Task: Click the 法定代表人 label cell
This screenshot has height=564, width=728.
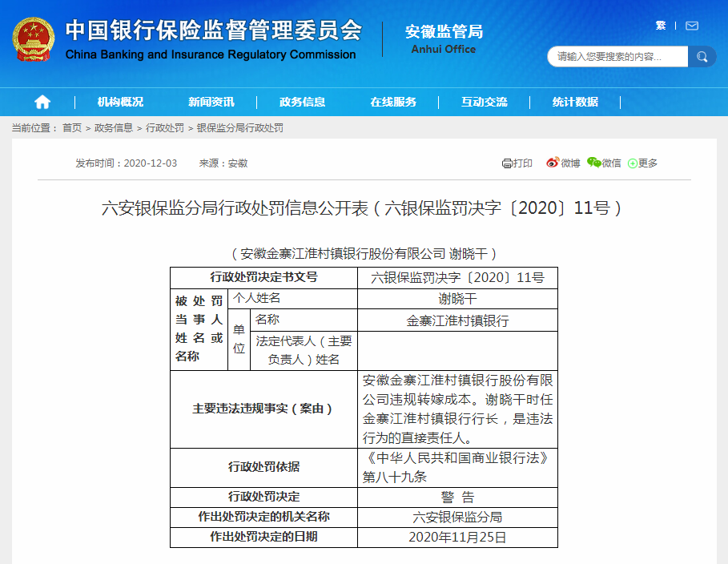Action: pos(304,351)
